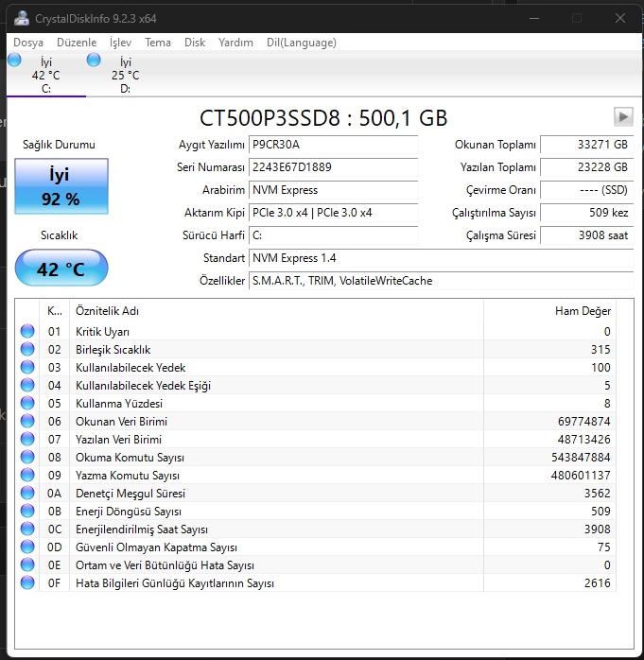Click raw value 3562

[x=598, y=494]
